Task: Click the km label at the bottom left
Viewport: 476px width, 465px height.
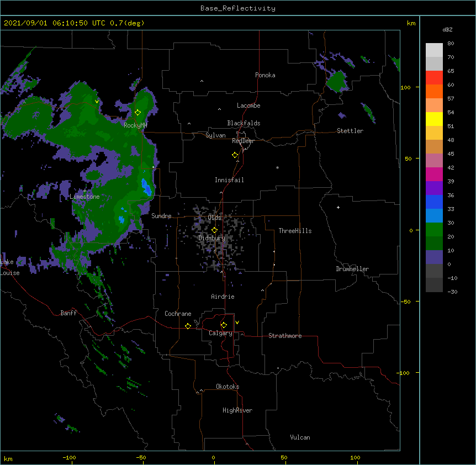Action: (x=8, y=458)
